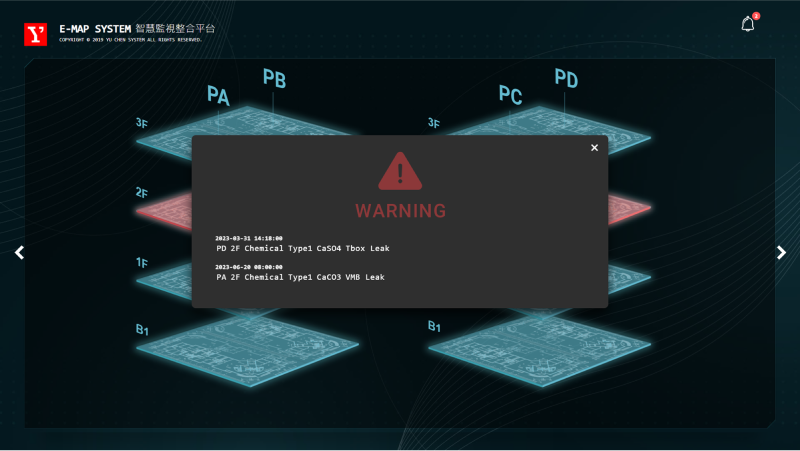Go to next map with right arrow
The height and width of the screenshot is (451, 800).
781,253
